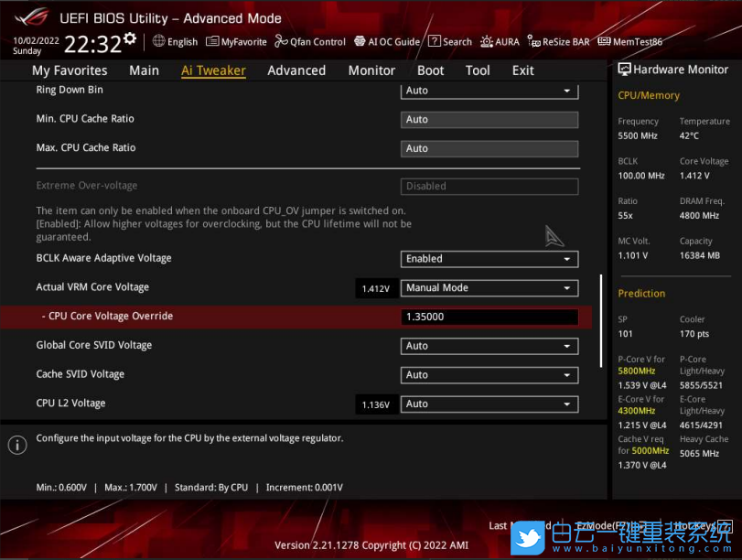Screen dimensions: 742x560
Task: Open Qfan Control fan tuning
Action: point(309,41)
